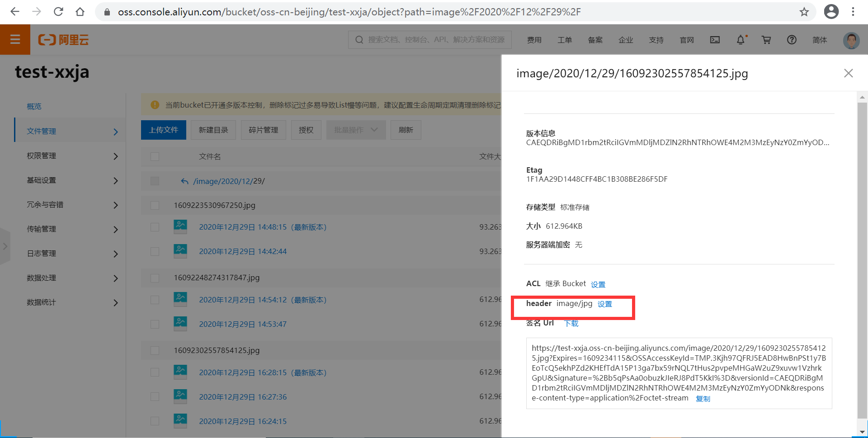Click 下载 next to 签名 Url
This screenshot has height=438, width=868.
click(x=571, y=323)
